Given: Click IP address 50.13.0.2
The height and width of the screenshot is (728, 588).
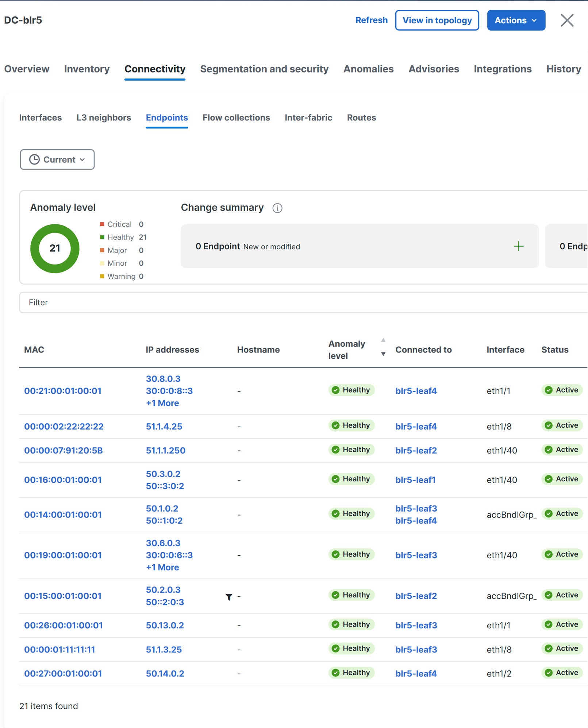Looking at the screenshot, I should click(x=165, y=625).
